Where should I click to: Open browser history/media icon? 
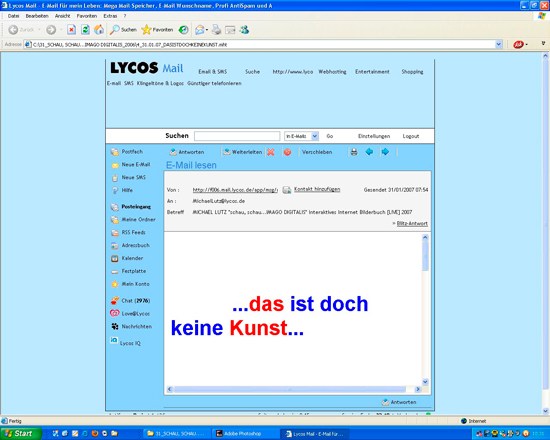pyautogui.click(x=183, y=30)
